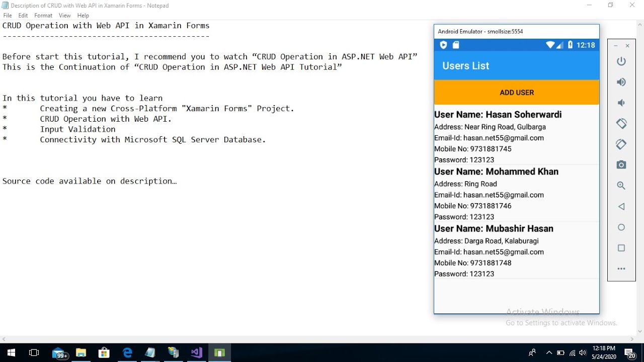Image resolution: width=644 pixels, height=362 pixels.
Task: Raise volume with the emulator volume up icon
Action: pyautogui.click(x=621, y=82)
